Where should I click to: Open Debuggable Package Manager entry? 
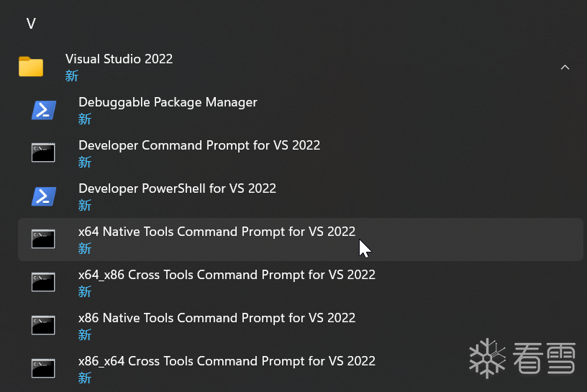168,102
